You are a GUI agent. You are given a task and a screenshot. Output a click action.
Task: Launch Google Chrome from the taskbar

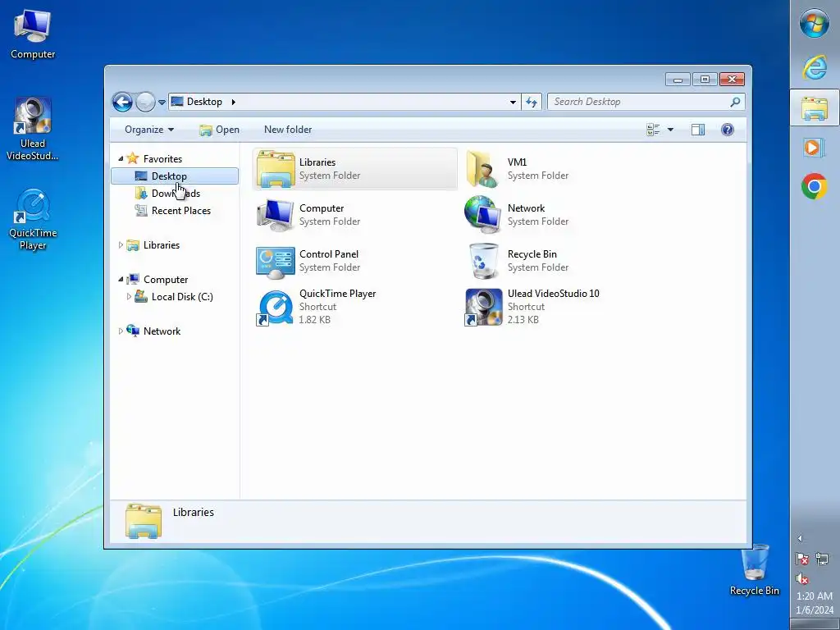click(815, 186)
